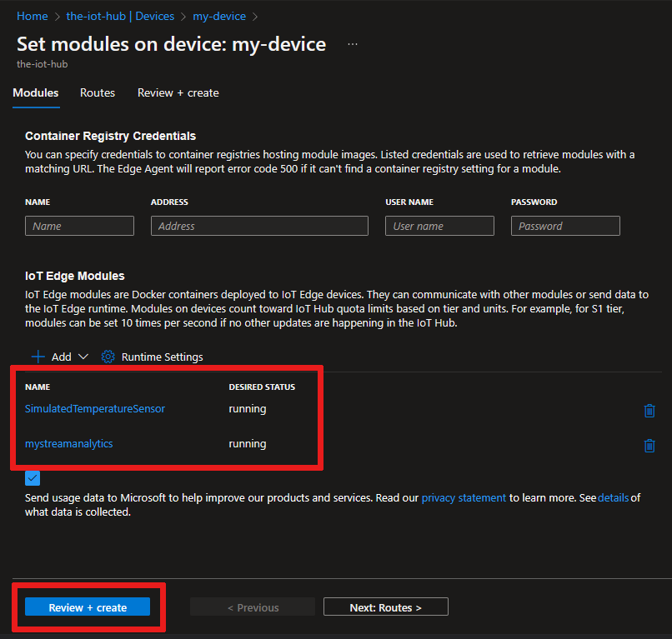Go to Next: Routes step
This screenshot has height=639, width=672.
pos(385,607)
